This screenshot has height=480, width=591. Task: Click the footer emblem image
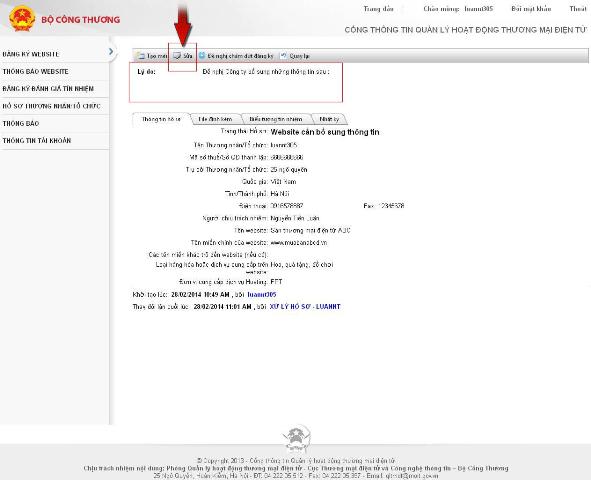coord(296,439)
